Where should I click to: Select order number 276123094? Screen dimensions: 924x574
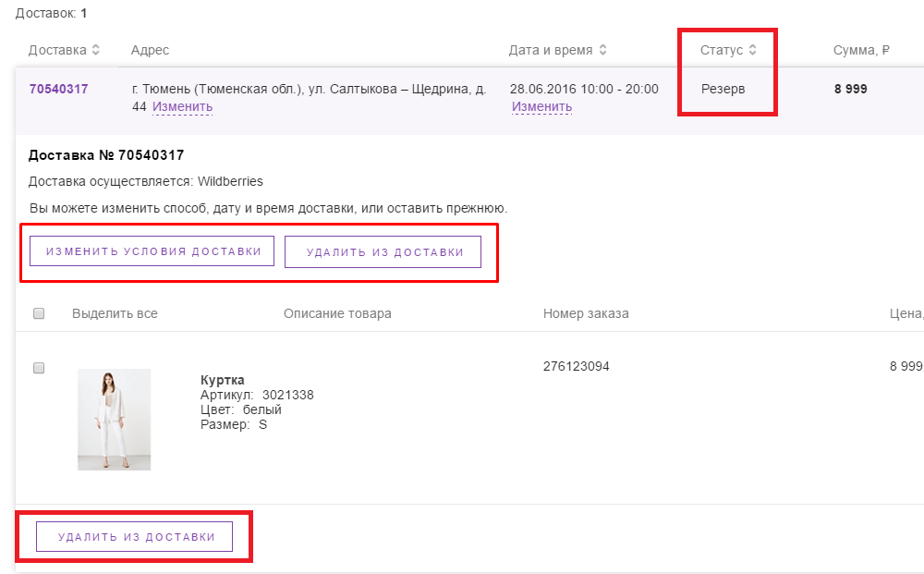tap(577, 367)
